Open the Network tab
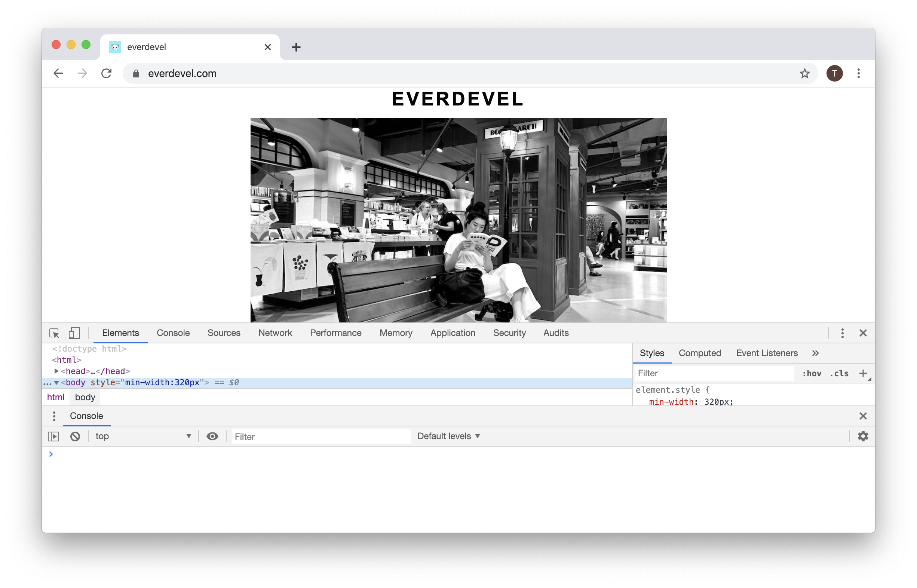This screenshot has height=588, width=917. click(275, 333)
